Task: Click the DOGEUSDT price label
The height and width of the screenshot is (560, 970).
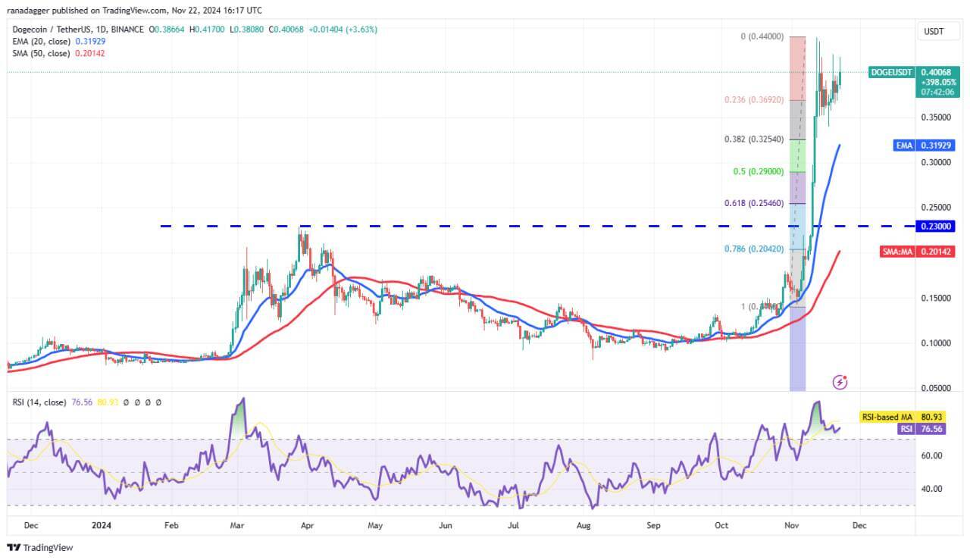Action: pyautogui.click(x=891, y=72)
